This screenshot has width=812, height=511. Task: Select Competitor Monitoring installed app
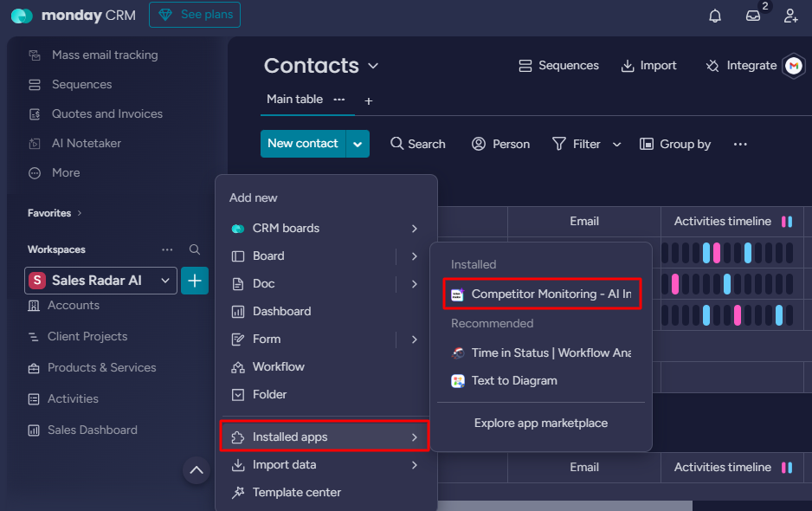542,294
